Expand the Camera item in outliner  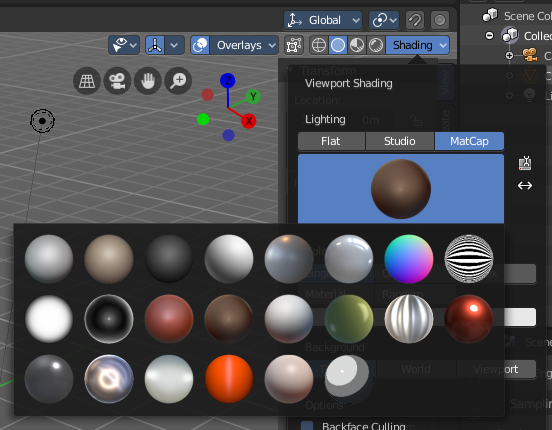click(x=509, y=56)
